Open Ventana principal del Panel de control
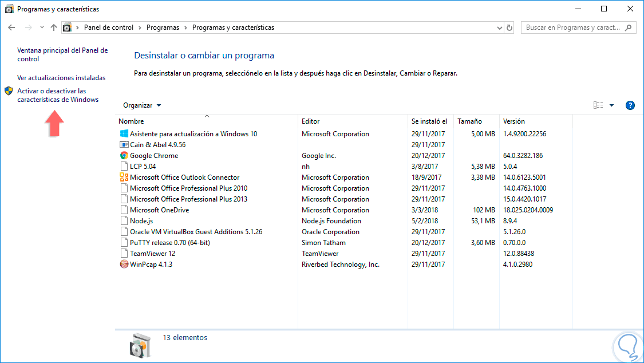Screen dimensions: 644x363 [62, 54]
